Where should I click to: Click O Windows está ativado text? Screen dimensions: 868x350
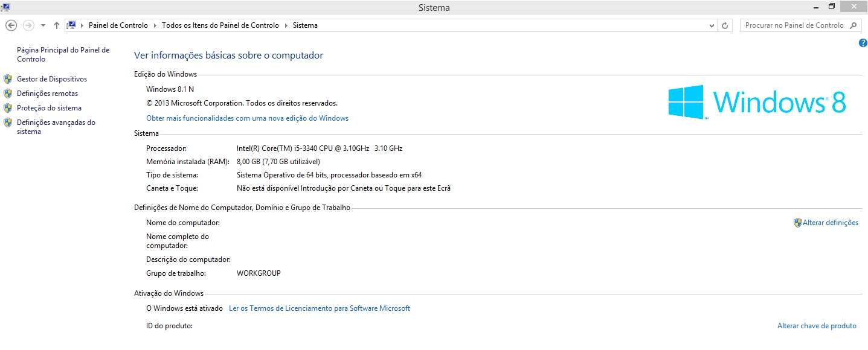[x=184, y=308]
